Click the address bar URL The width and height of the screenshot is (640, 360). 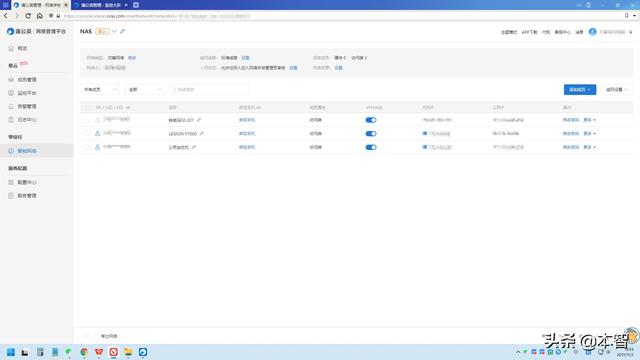[x=157, y=16]
